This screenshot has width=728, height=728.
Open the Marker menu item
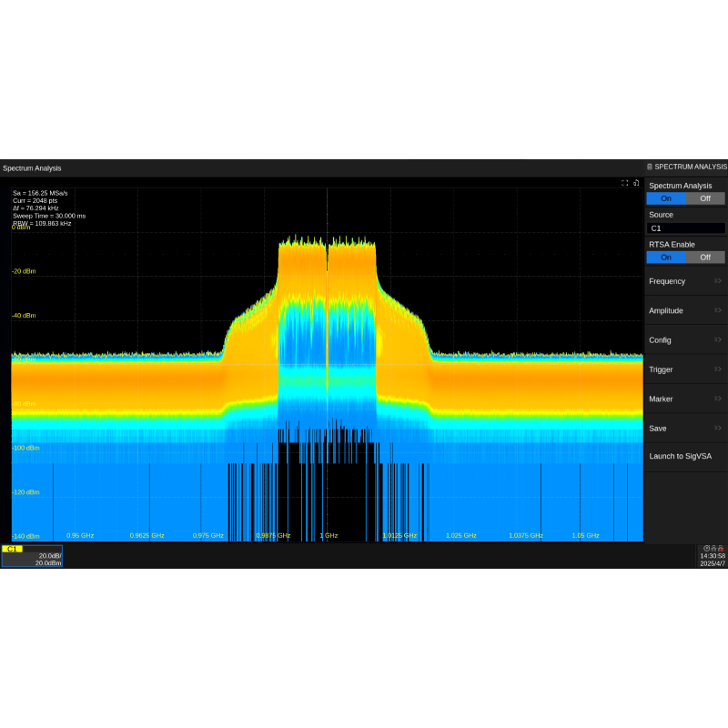coord(685,399)
